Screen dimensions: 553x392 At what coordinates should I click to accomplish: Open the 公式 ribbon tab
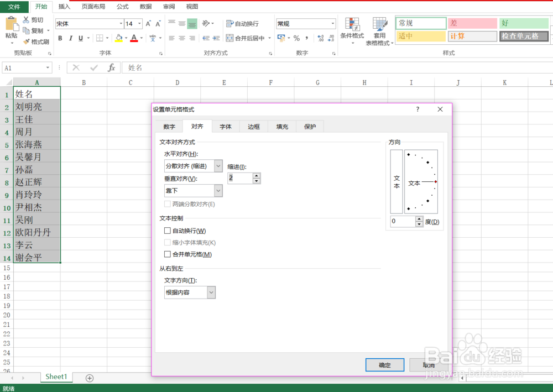[122, 6]
